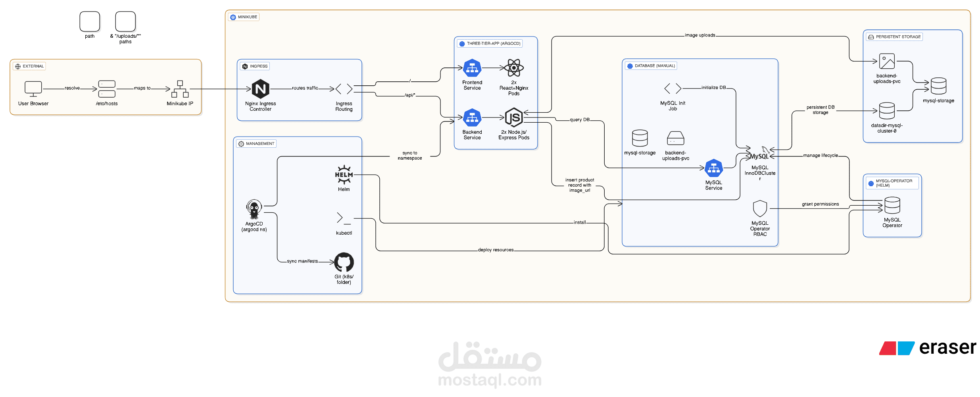Click the ArgoCD octopus icon

[x=254, y=209]
